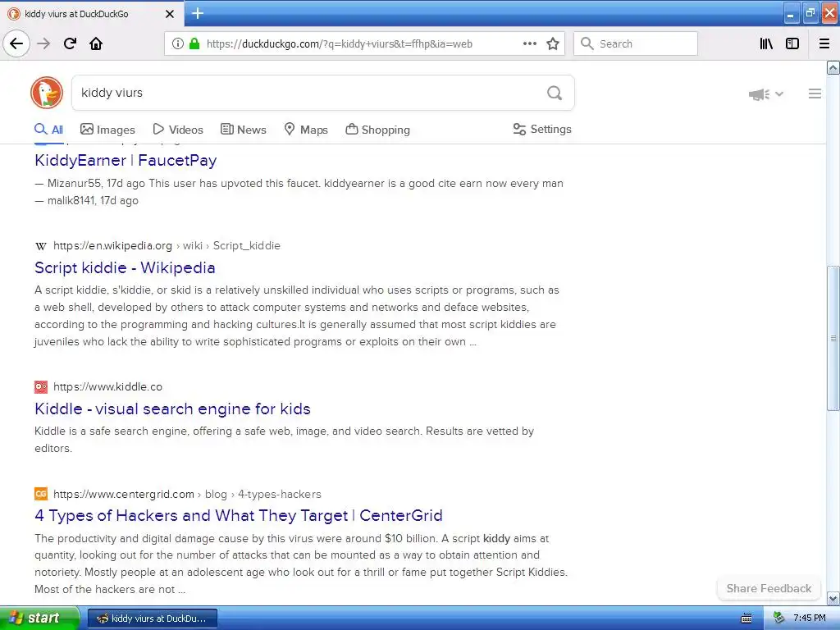Image resolution: width=840 pixels, height=630 pixels.
Task: Select Firefox window in the taskbar
Action: point(153,619)
